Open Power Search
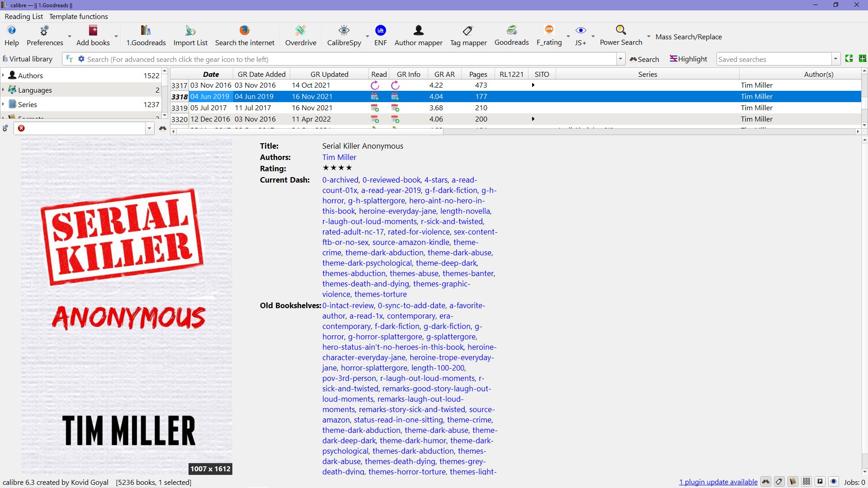The image size is (868, 488). point(621,36)
